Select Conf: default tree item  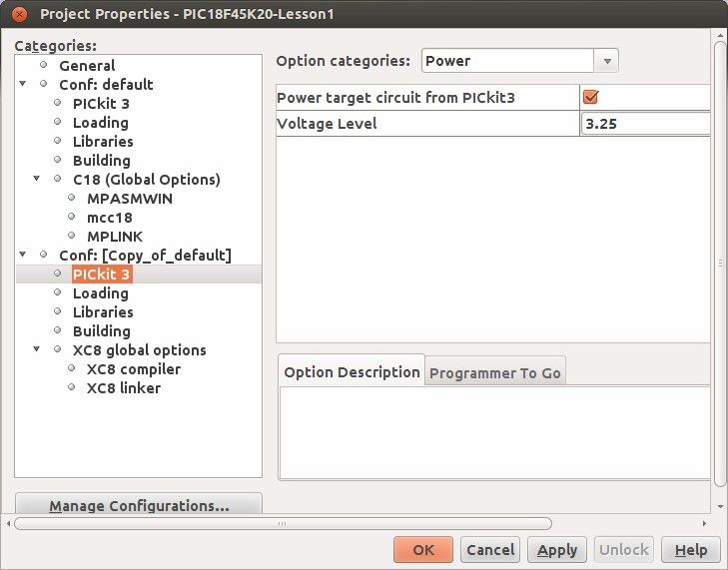coord(106,85)
